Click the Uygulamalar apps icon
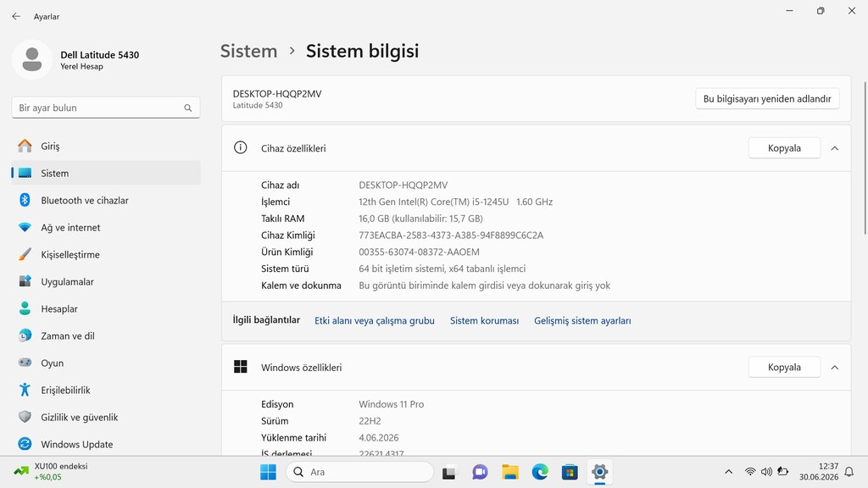868x488 pixels. (x=25, y=281)
